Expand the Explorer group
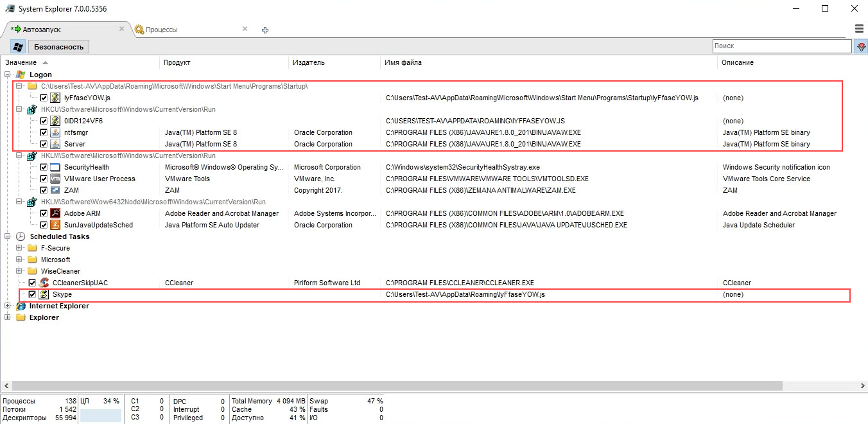This screenshot has height=424, width=868. point(7,317)
